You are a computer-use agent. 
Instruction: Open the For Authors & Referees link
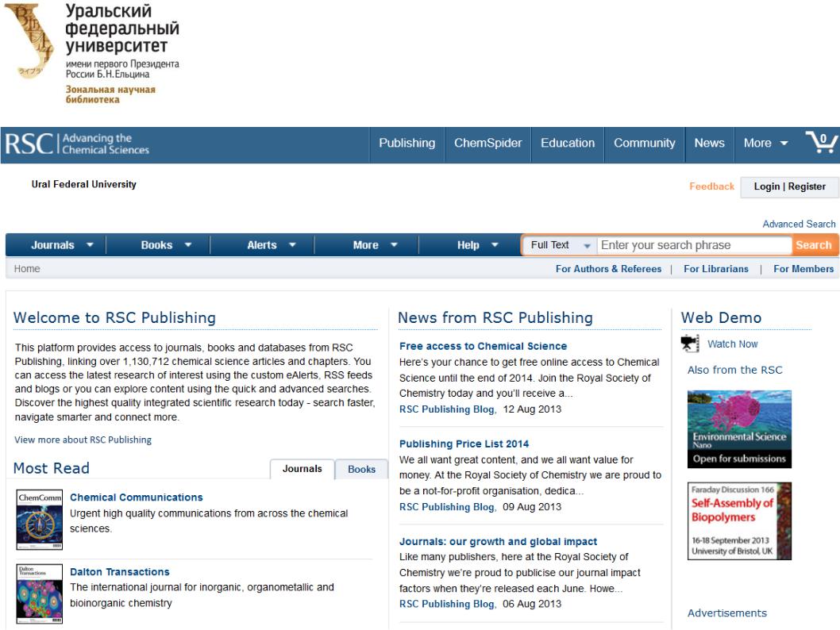click(608, 269)
